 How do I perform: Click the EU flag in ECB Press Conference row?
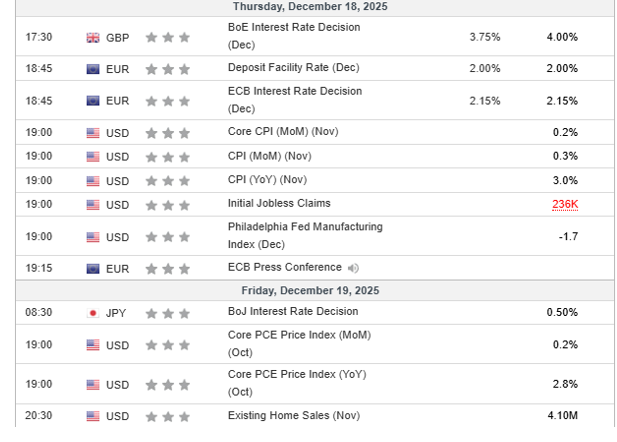click(x=93, y=269)
